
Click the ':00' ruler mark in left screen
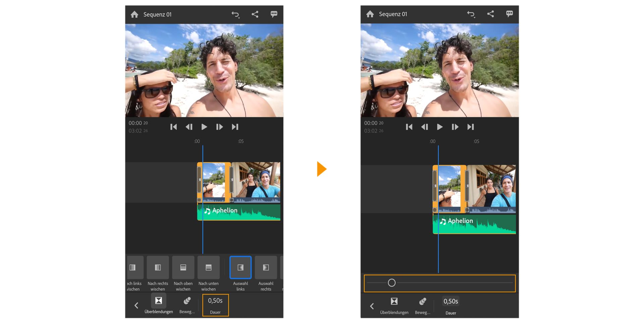point(197,141)
